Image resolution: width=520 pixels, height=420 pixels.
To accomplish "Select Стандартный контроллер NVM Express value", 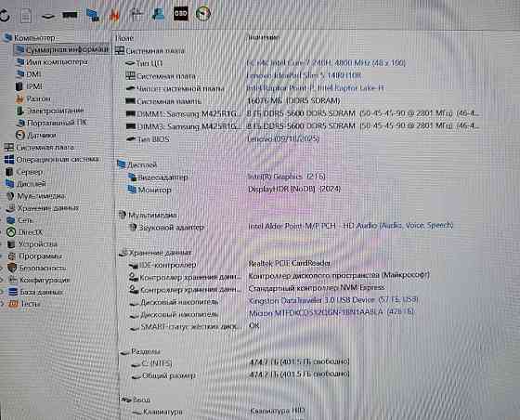I will tap(317, 288).
